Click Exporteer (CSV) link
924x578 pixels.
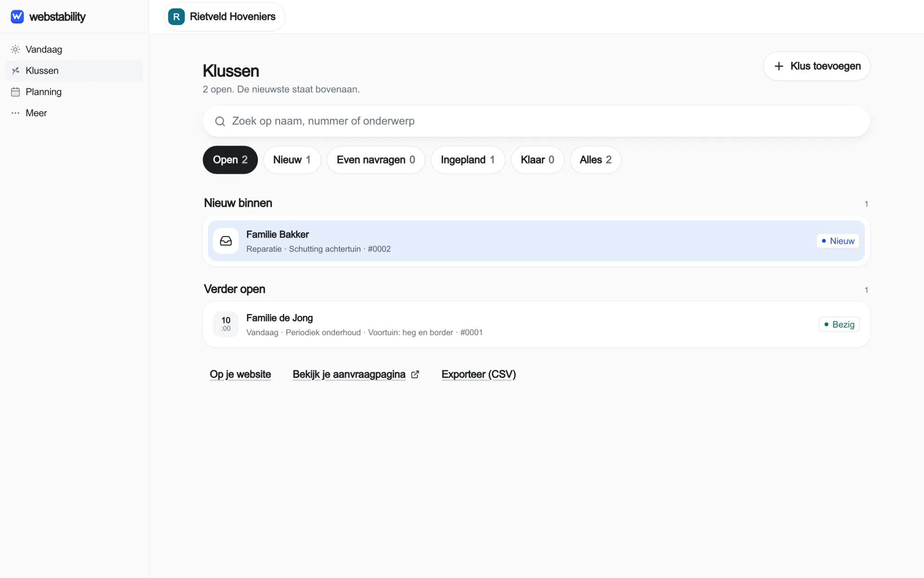click(x=478, y=374)
